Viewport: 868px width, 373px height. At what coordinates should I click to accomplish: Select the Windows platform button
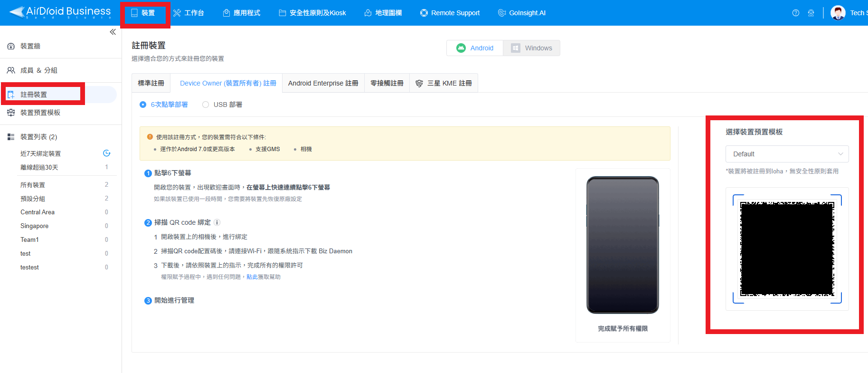pos(532,48)
